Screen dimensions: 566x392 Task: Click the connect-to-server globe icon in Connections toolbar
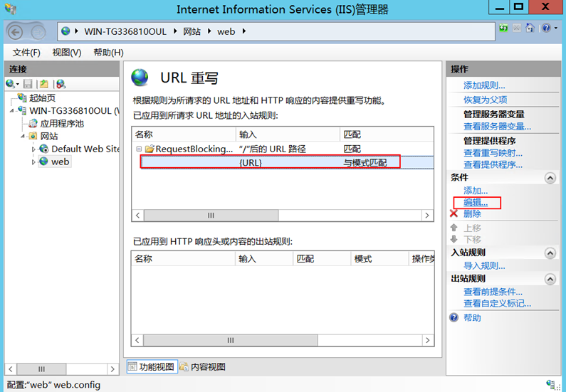tap(11, 84)
